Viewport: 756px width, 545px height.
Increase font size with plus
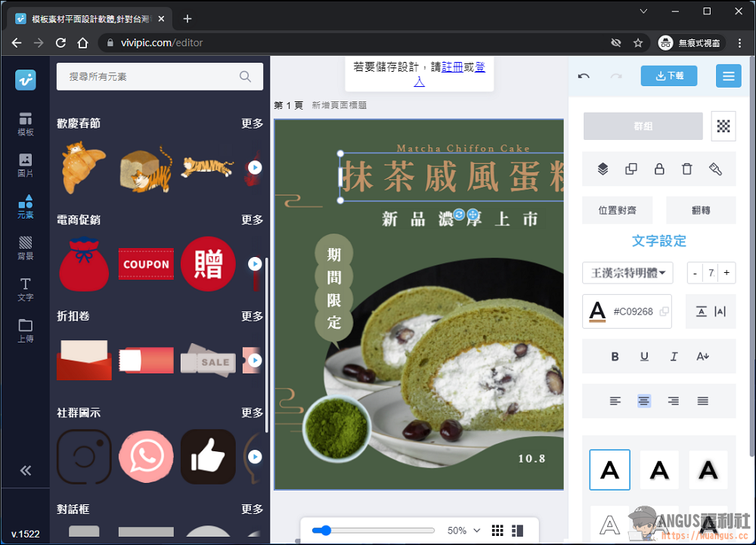pos(727,273)
